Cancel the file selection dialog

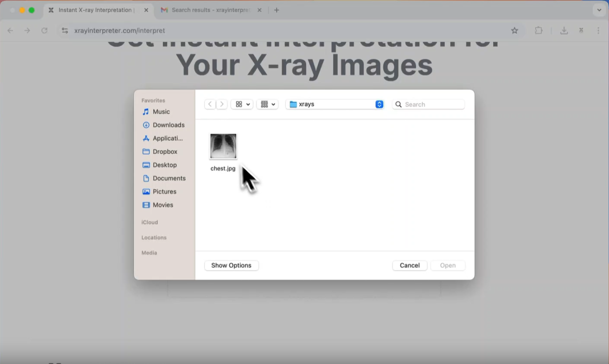tap(410, 265)
